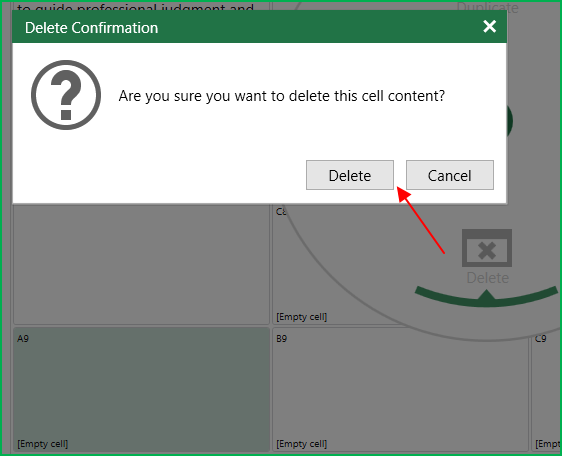Confirm deletion with the Delete button
This screenshot has height=456, width=562.
350,175
